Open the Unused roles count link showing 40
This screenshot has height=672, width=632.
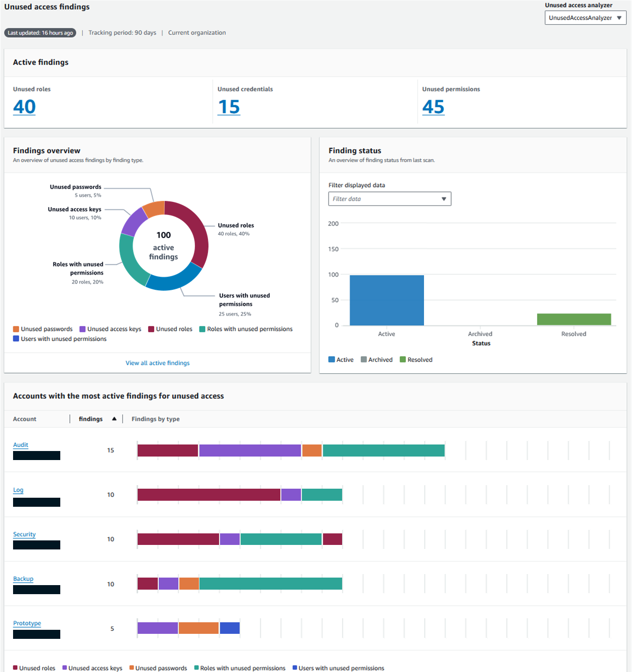(x=24, y=106)
